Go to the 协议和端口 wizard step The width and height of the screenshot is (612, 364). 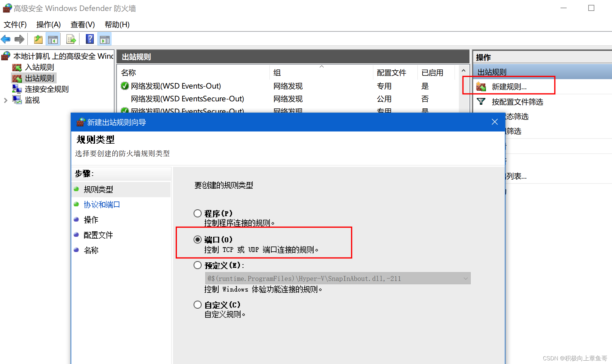(102, 205)
